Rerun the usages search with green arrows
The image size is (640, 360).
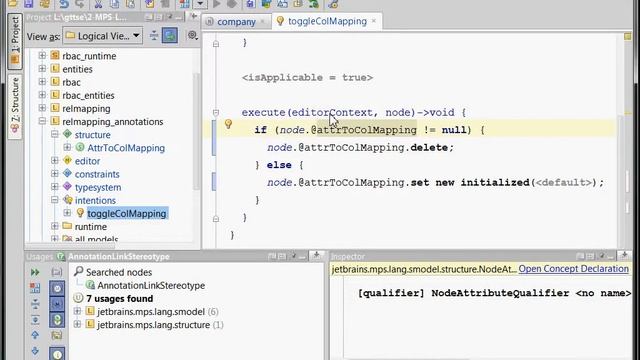(x=35, y=272)
